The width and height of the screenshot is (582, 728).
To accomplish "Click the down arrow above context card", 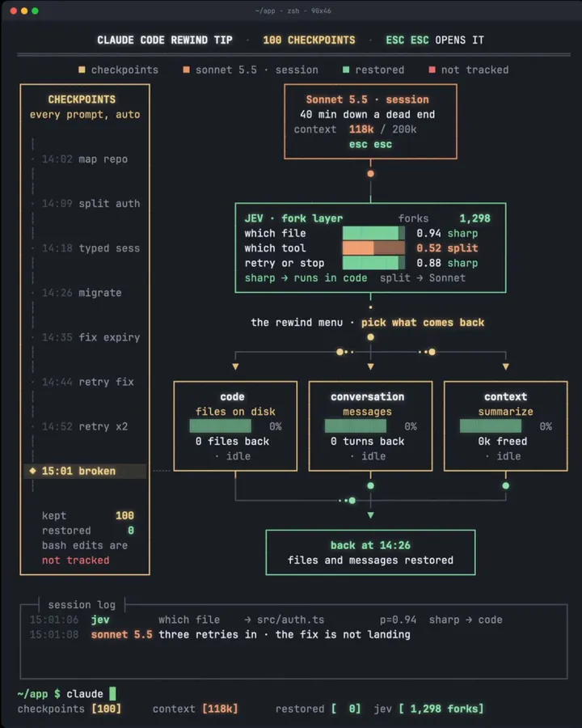I will (505, 366).
